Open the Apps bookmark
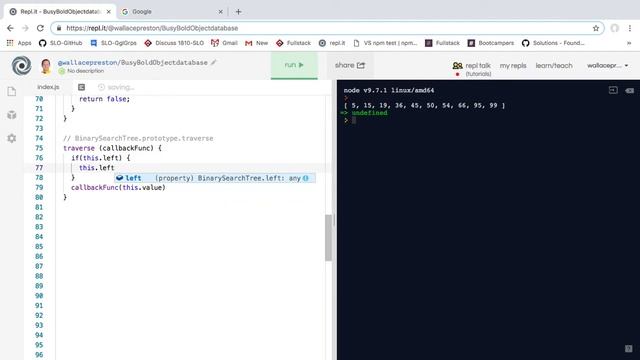This screenshot has width=640, height=360. (19, 43)
